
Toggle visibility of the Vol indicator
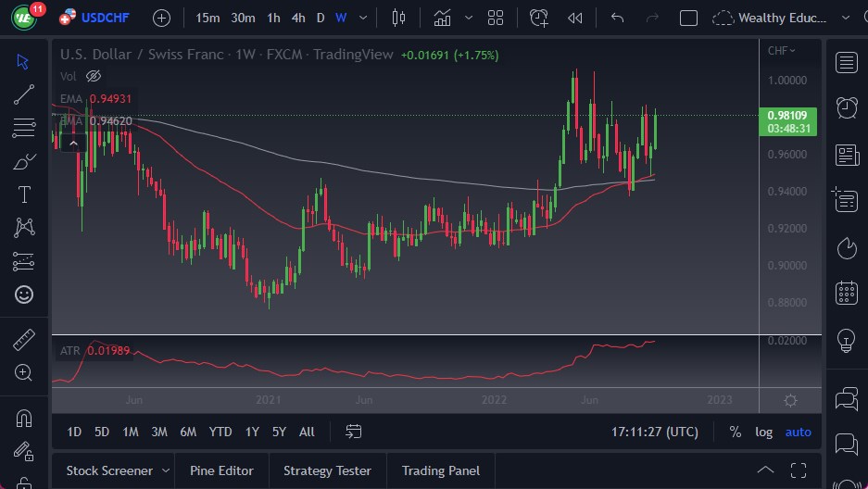93,76
